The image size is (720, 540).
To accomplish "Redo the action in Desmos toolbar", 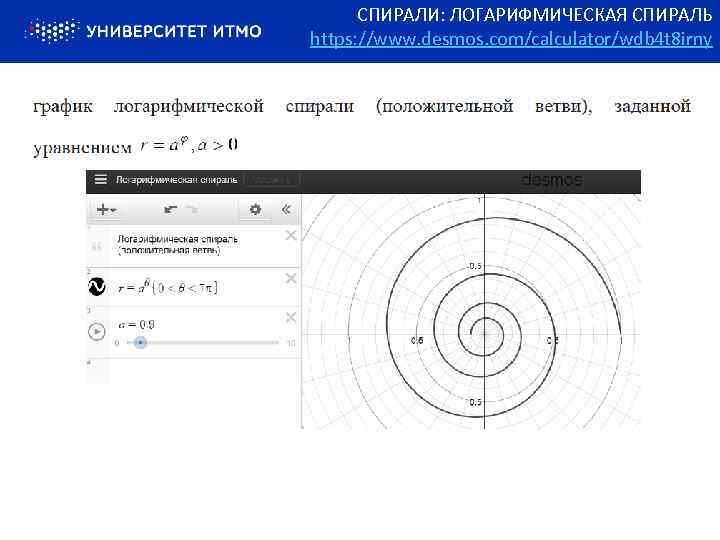I will pos(192,210).
